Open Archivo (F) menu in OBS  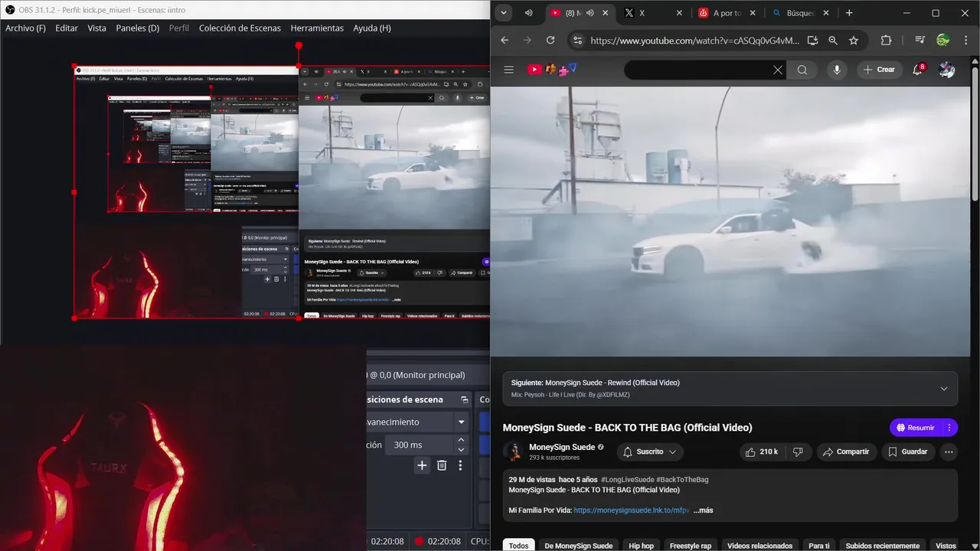[x=25, y=28]
